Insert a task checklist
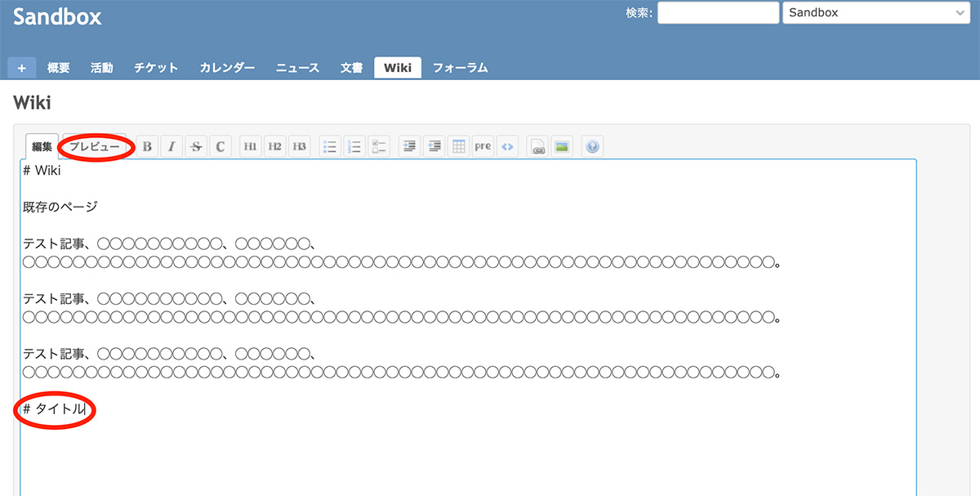This screenshot has width=980, height=496. 379,147
